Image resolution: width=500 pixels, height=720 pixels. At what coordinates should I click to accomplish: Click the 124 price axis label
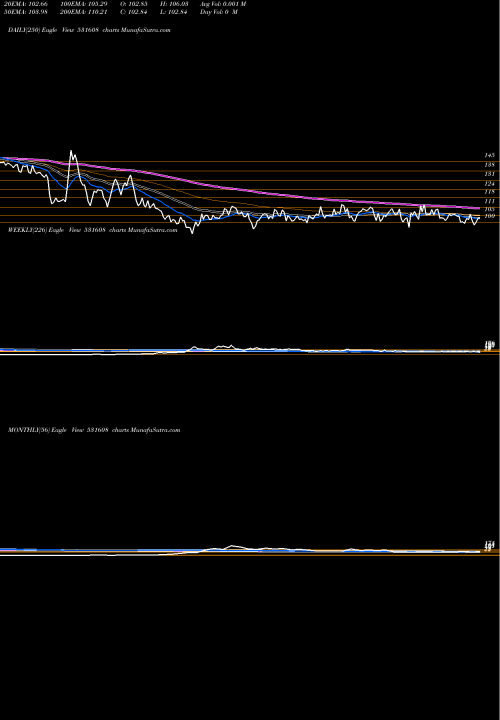(489, 184)
